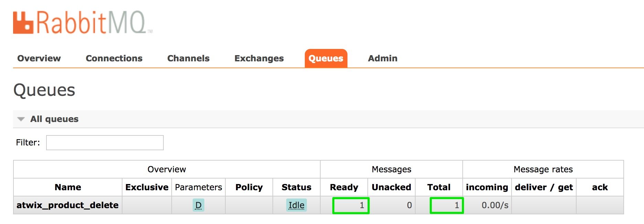Focus the queue Filter input field
The height and width of the screenshot is (224, 644).
[x=105, y=143]
